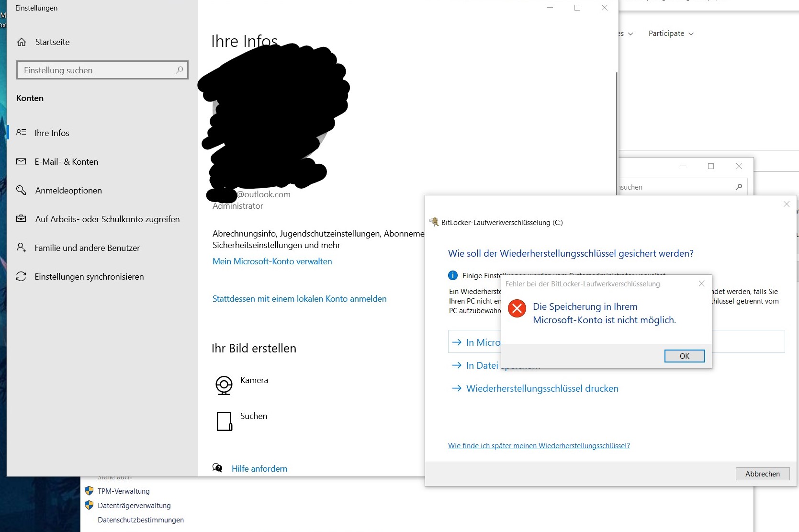Open Familie und andere Benutzer
799x532 pixels.
coord(87,248)
